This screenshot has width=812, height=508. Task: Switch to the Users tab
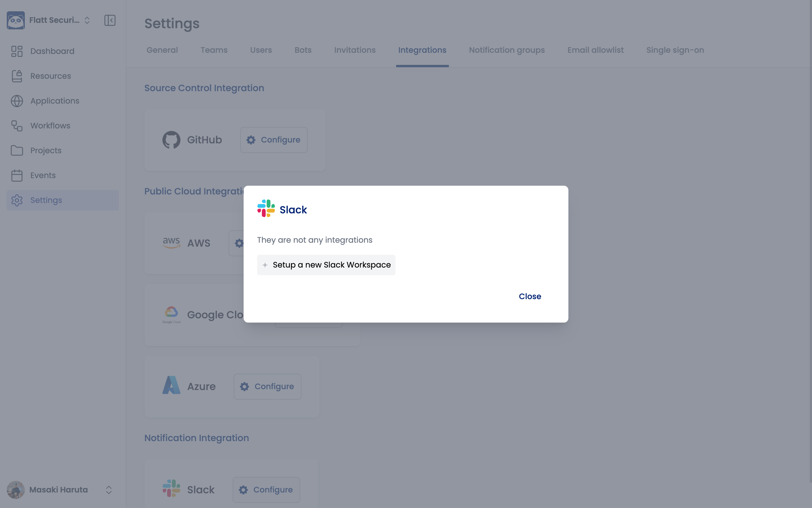pyautogui.click(x=261, y=50)
